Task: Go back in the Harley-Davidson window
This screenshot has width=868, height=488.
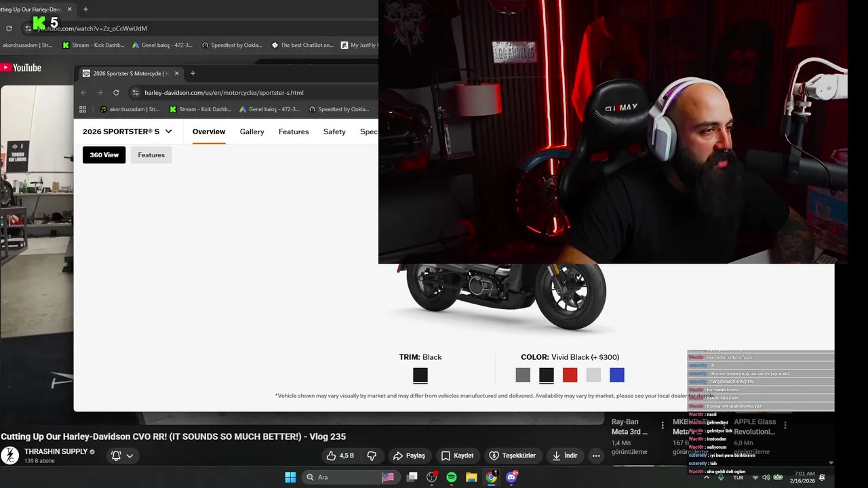Action: (x=83, y=93)
